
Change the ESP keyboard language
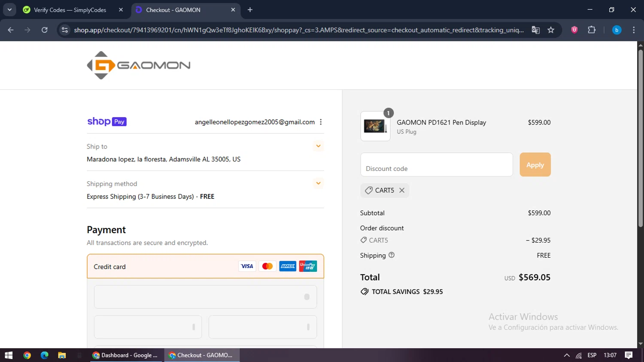coord(592,355)
